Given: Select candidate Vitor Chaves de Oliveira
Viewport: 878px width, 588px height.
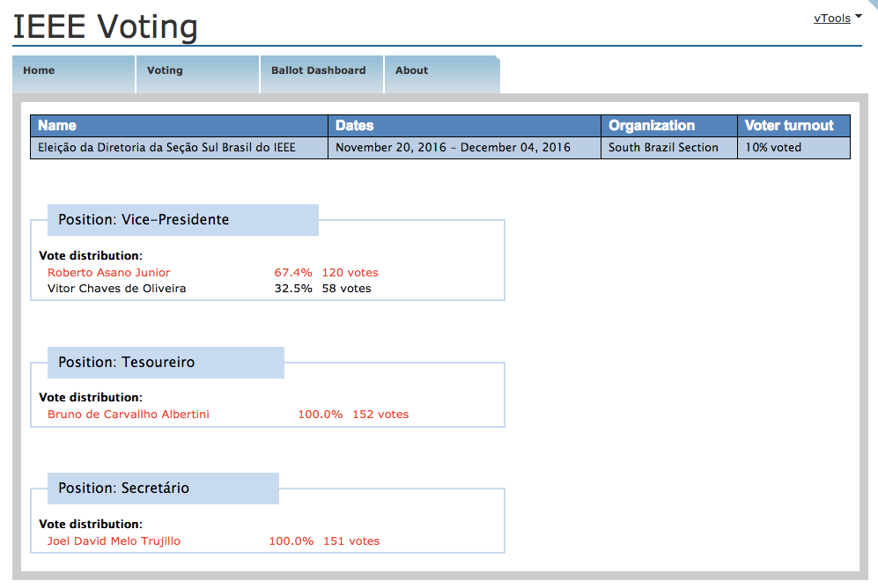Looking at the screenshot, I should tap(117, 289).
